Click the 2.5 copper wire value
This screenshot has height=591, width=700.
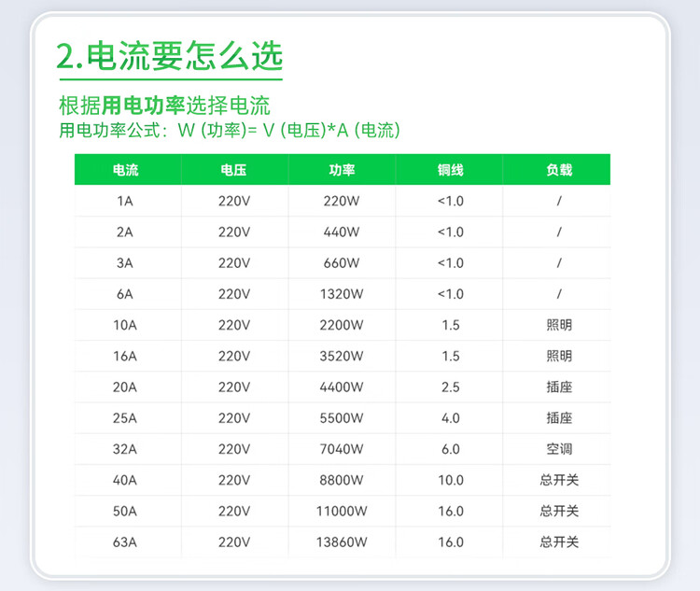point(451,387)
